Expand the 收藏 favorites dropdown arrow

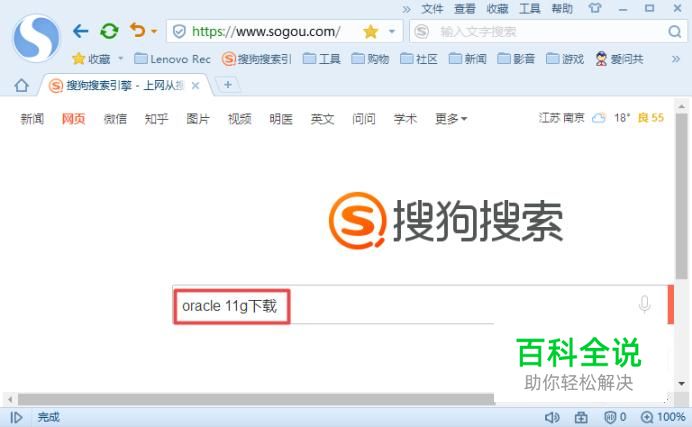(x=120, y=58)
